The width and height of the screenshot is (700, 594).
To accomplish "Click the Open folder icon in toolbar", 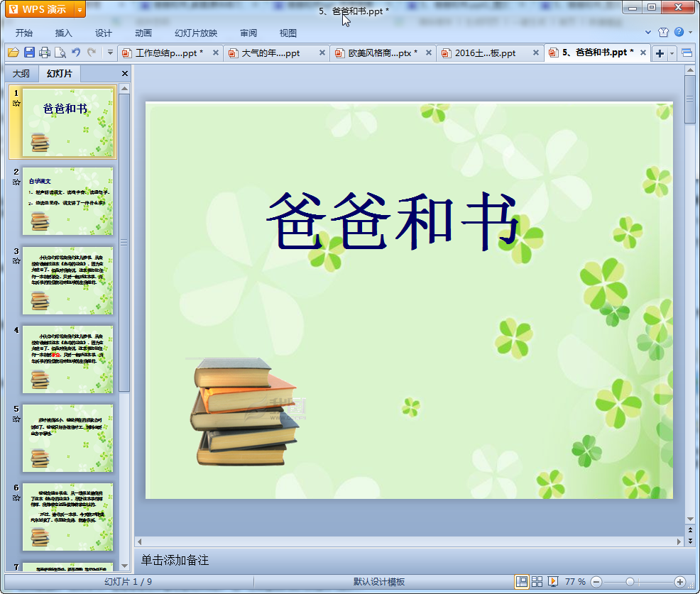I will coord(13,53).
